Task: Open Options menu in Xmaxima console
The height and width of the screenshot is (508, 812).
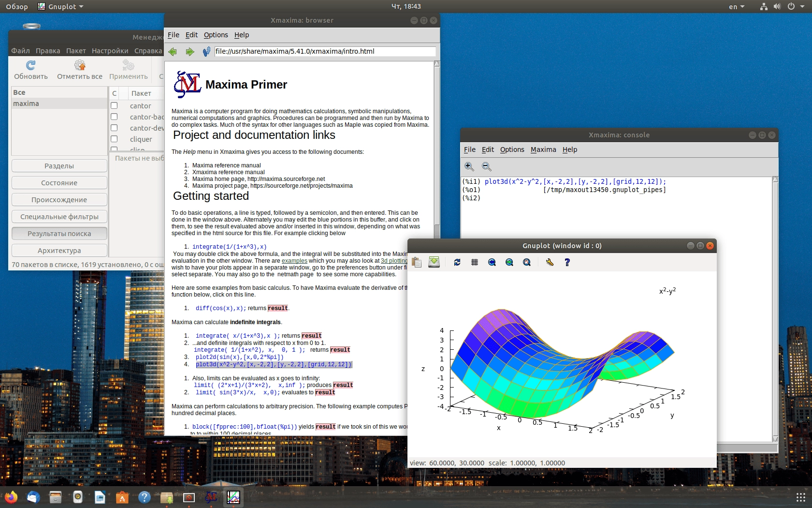Action: (512, 149)
